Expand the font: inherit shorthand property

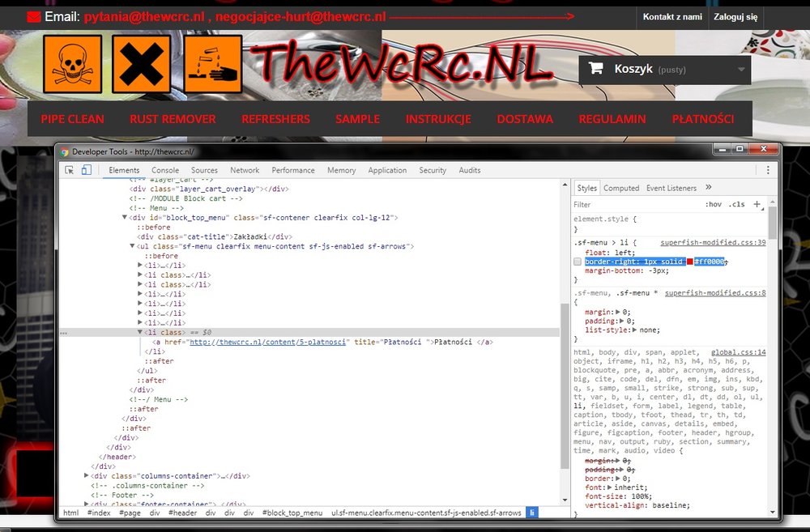pyautogui.click(x=610, y=487)
